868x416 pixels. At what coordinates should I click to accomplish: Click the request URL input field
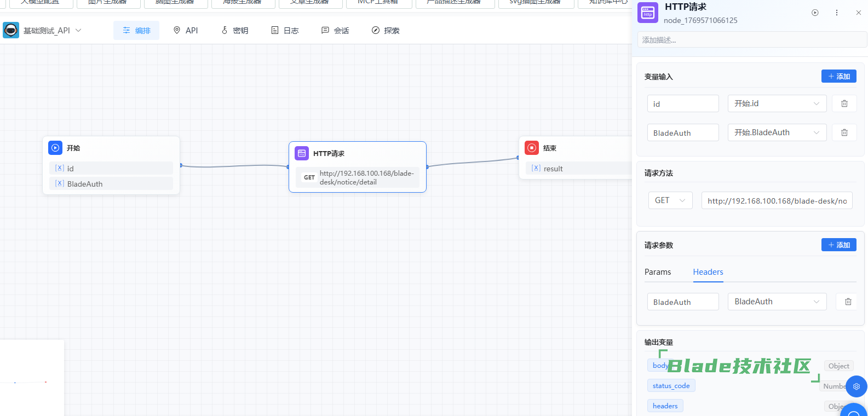[x=777, y=201]
